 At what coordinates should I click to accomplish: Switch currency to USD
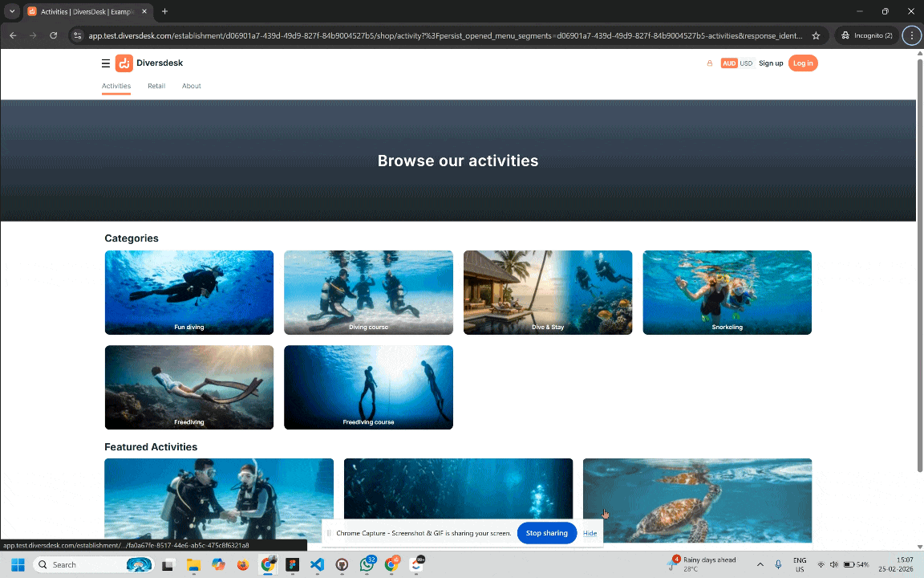coord(747,63)
